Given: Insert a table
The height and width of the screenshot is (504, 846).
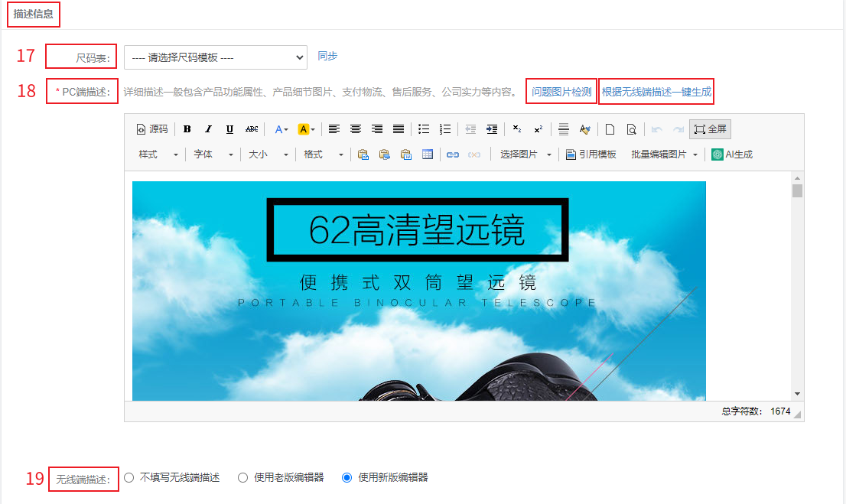Looking at the screenshot, I should pos(428,154).
